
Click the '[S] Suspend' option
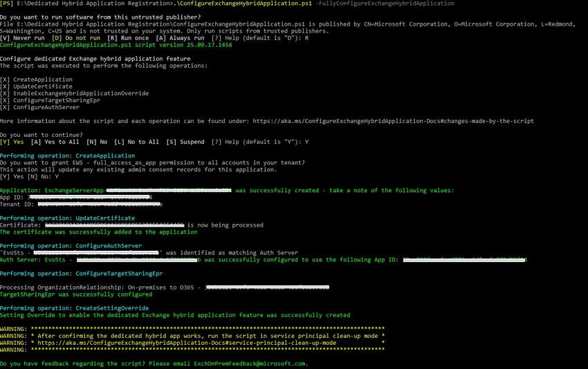185,142
